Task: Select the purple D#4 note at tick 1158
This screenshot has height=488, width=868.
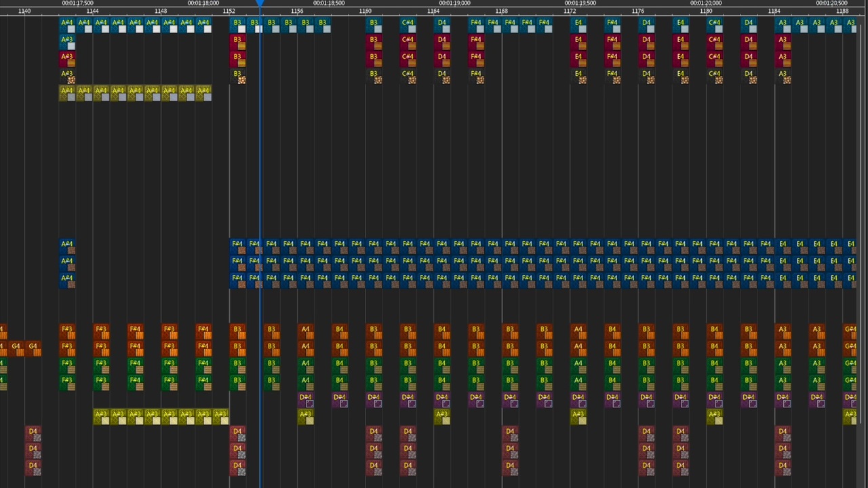Action: [340, 400]
